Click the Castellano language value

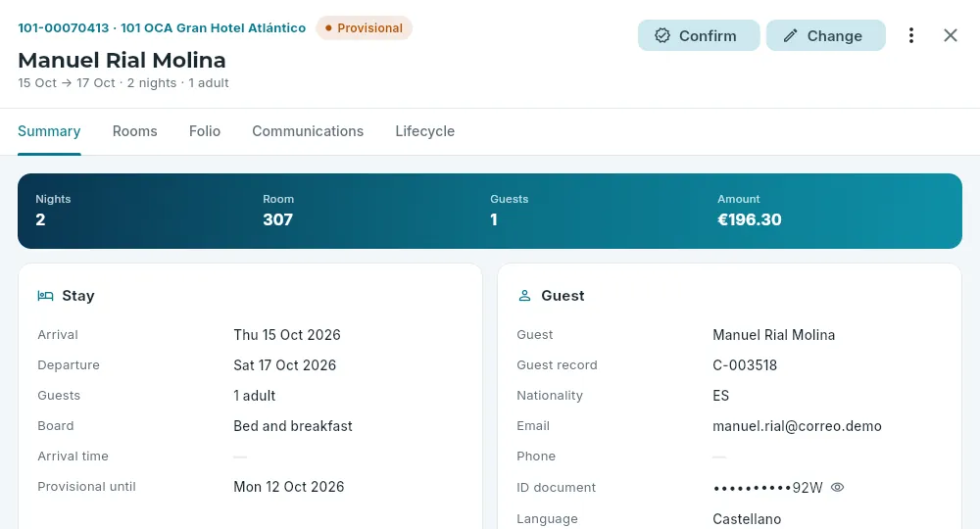[x=747, y=519]
